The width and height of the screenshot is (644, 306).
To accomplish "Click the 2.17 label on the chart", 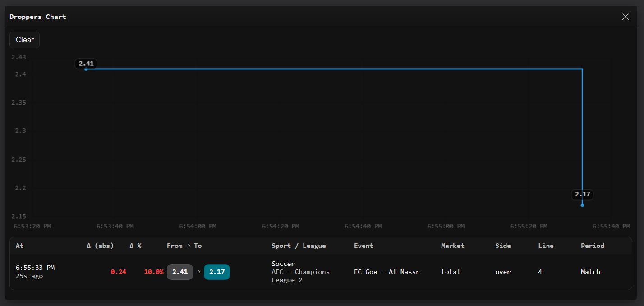I will point(583,194).
